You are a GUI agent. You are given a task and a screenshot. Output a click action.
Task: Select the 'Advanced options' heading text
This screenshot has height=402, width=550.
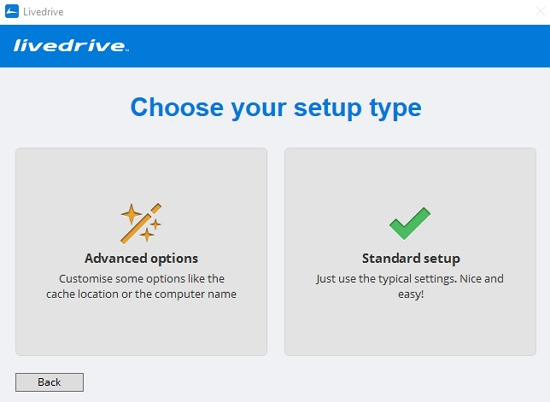point(141,259)
